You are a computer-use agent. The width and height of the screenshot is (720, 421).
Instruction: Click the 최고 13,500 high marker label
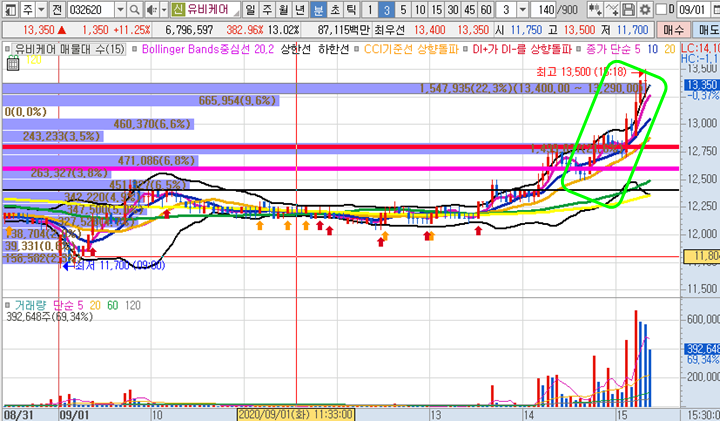tap(581, 72)
